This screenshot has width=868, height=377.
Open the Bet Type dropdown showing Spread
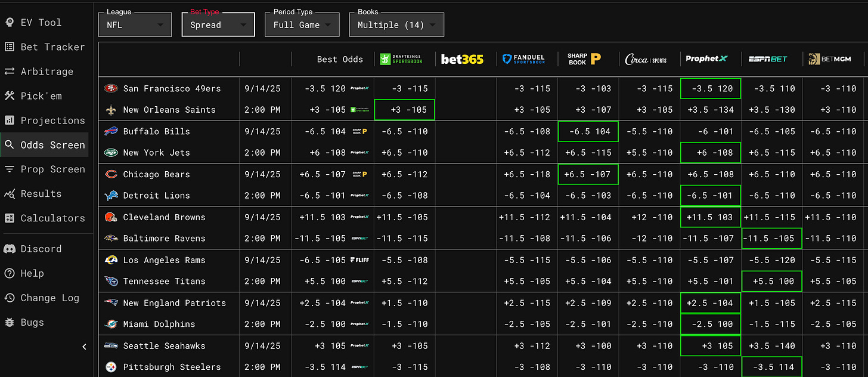coord(218,24)
